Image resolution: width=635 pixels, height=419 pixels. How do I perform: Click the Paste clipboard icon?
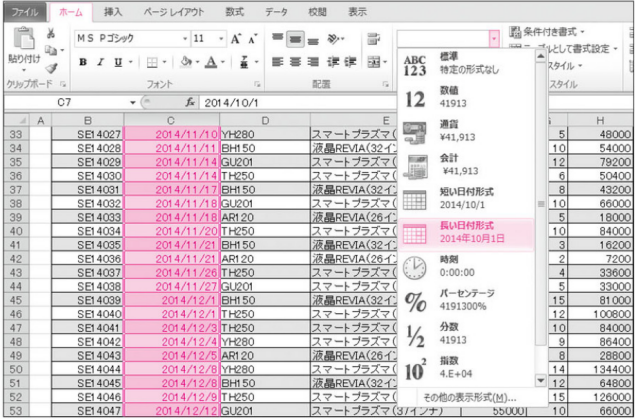click(x=24, y=38)
